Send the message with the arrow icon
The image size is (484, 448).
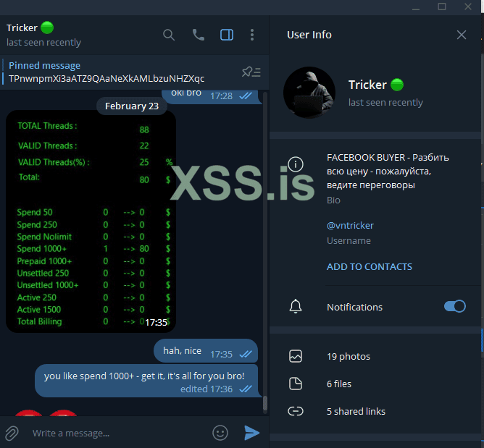252,433
